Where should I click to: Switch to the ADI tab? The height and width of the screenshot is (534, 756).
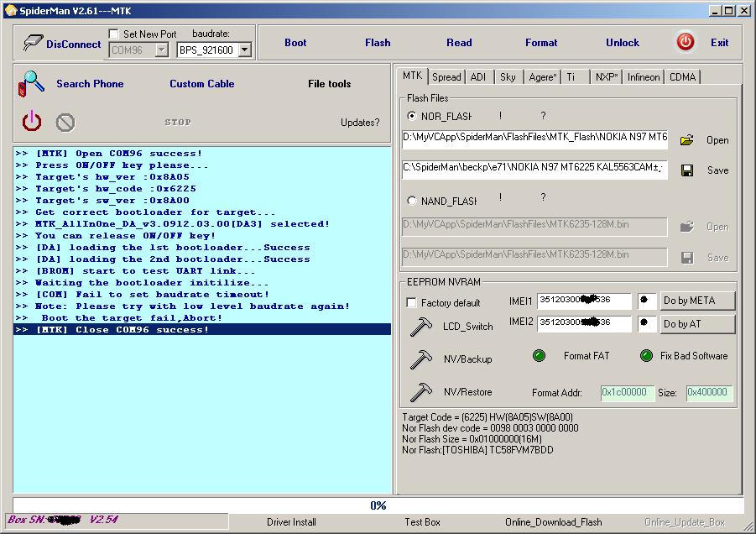pyautogui.click(x=477, y=77)
